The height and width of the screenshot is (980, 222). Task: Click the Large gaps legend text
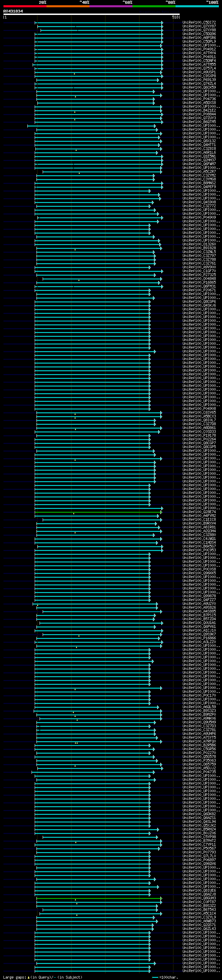tap(43, 977)
